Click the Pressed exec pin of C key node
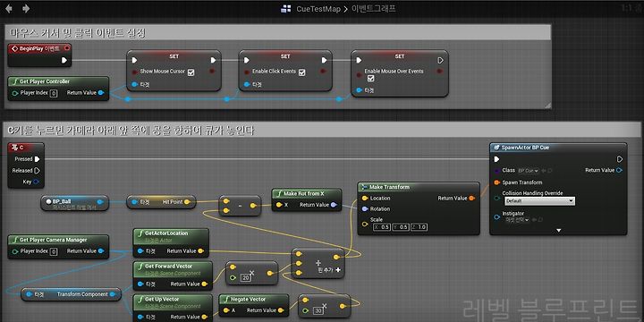The height and width of the screenshot is (322, 644). [37, 159]
